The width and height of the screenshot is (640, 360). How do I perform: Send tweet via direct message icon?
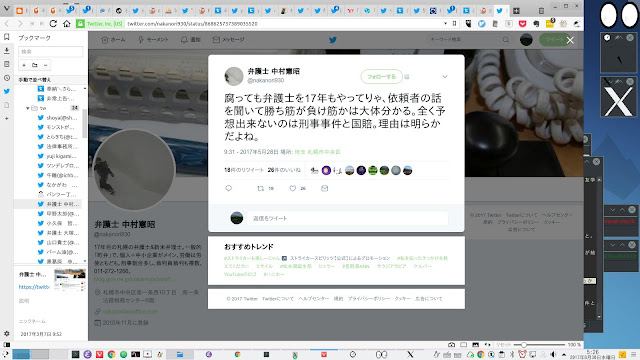pyautogui.click(x=324, y=188)
